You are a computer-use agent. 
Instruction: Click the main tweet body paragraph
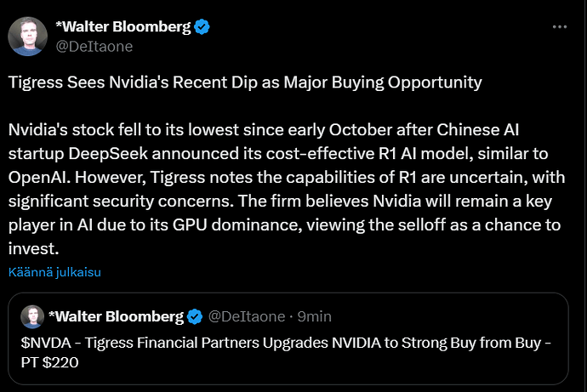click(x=287, y=190)
